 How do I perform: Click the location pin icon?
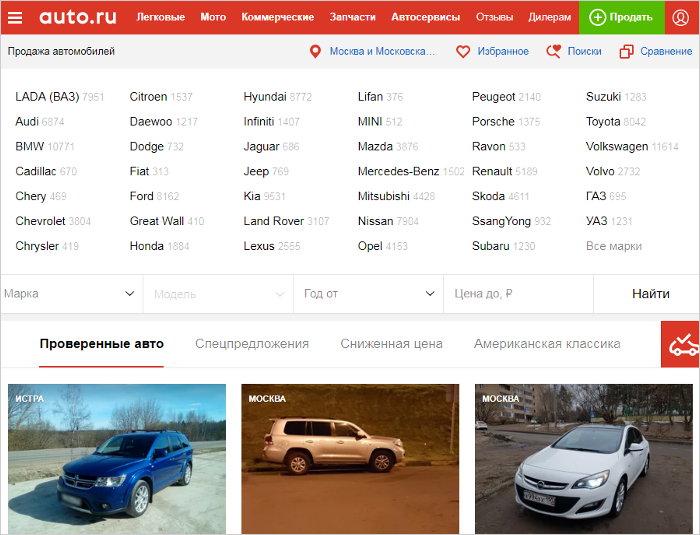315,51
